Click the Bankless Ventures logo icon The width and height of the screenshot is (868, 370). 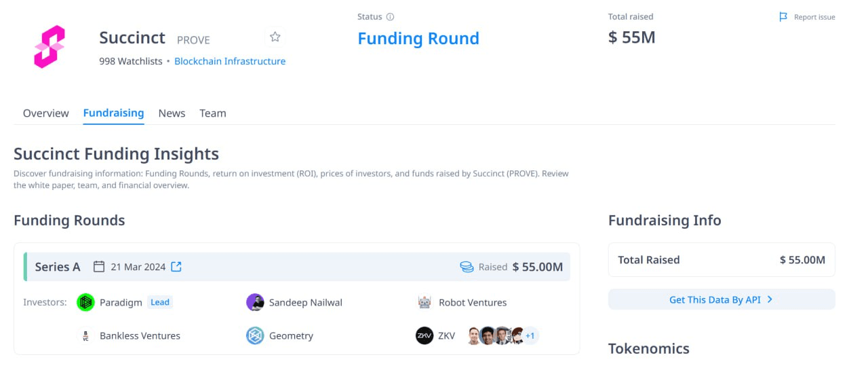[85, 335]
